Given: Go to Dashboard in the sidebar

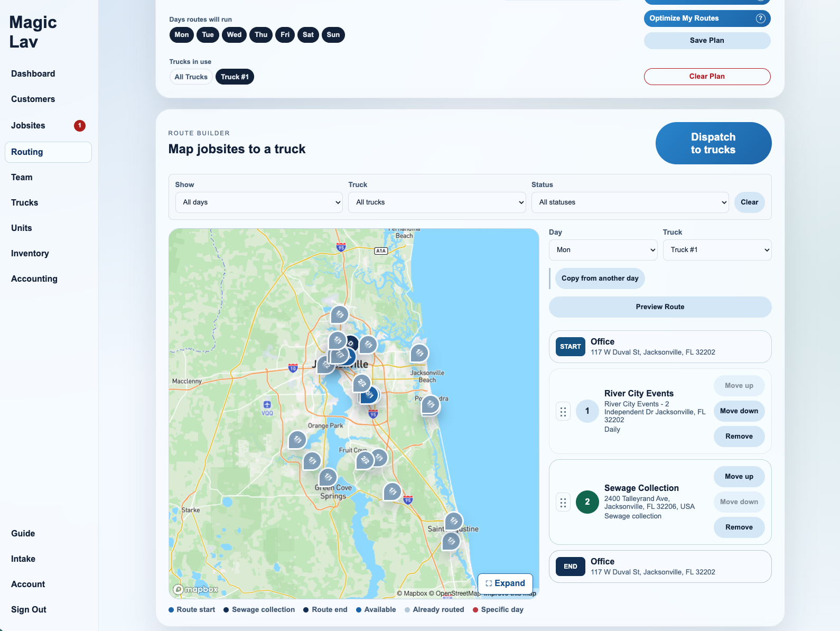Looking at the screenshot, I should coord(33,74).
